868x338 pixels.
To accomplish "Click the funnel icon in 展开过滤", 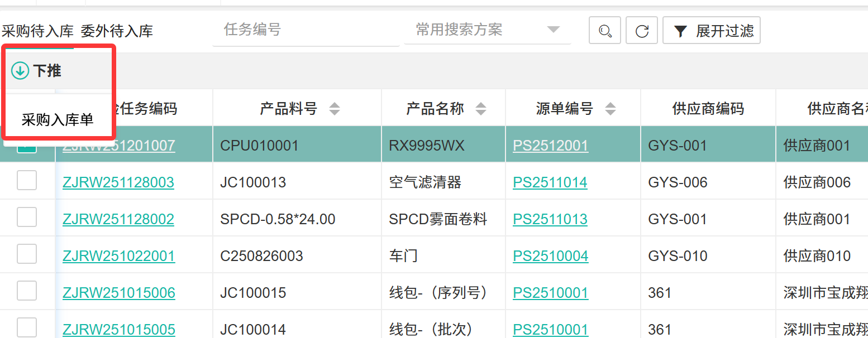I will (x=680, y=31).
